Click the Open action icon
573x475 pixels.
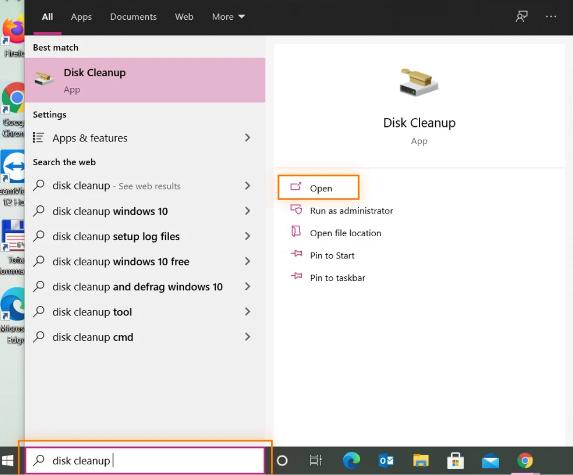(296, 187)
